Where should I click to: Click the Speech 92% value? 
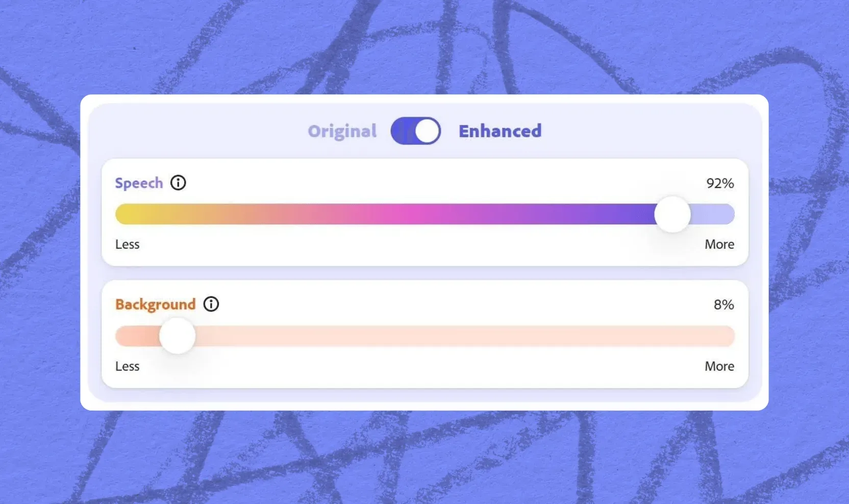(720, 183)
